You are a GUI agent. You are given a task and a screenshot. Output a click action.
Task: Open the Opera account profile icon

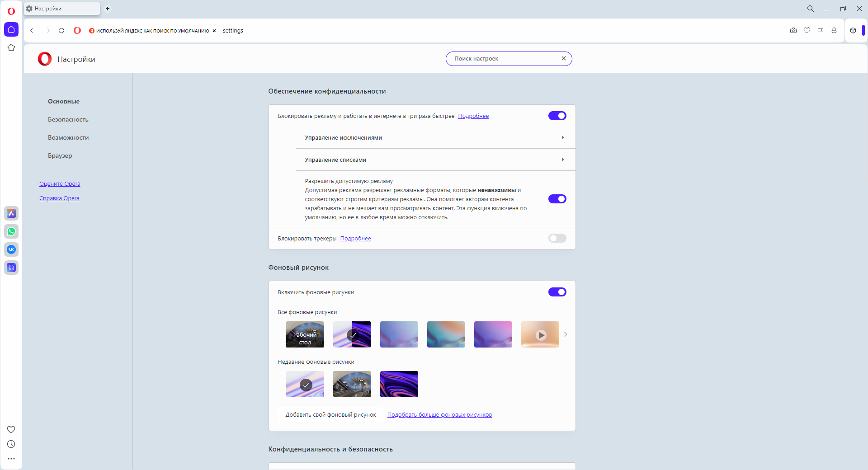pos(834,31)
